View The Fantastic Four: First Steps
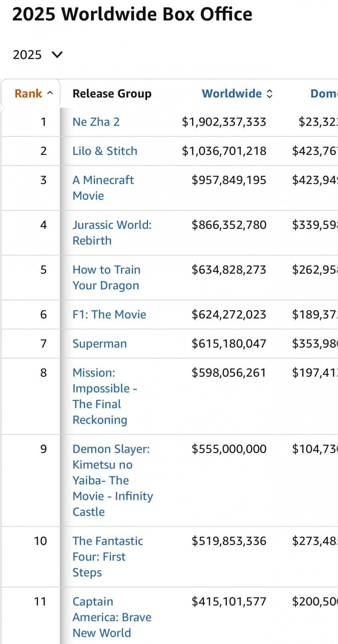Screen dimensions: 338x644 pyautogui.click(x=107, y=556)
